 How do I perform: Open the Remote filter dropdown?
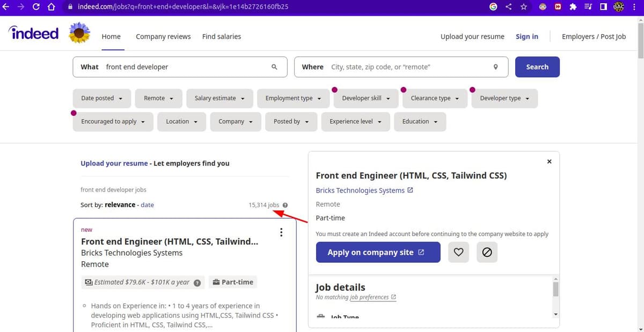pos(158,98)
